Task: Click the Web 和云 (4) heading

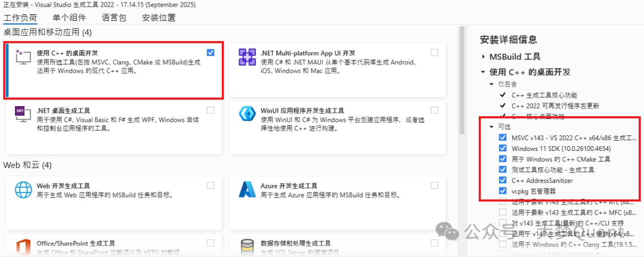Action: [x=27, y=165]
